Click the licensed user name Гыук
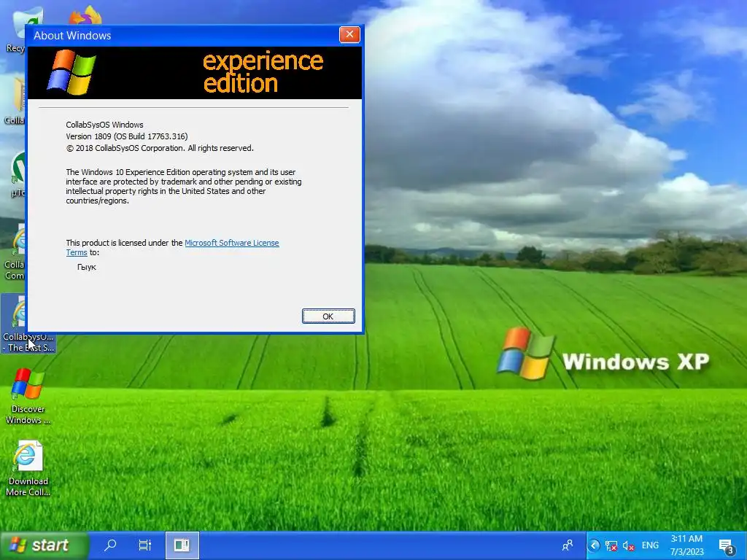This screenshot has height=560, width=747. click(x=87, y=267)
